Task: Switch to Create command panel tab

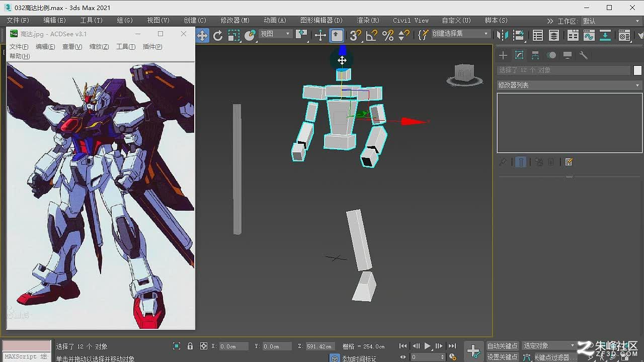Action: (503, 55)
